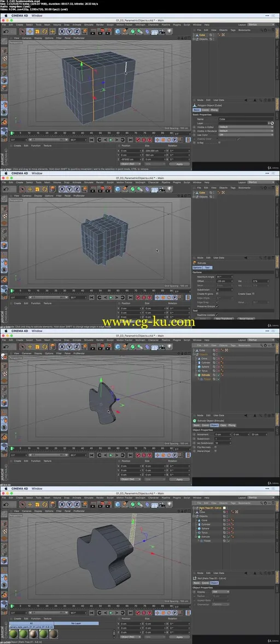
Task: Toggle the X-Ray checkbox for Polygon Object Cube
Action: [x=219, y=142]
